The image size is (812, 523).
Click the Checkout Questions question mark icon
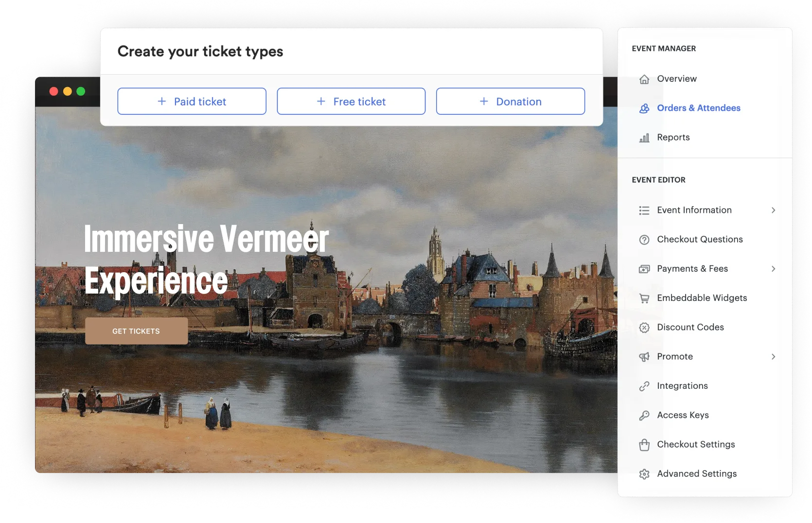coord(644,240)
